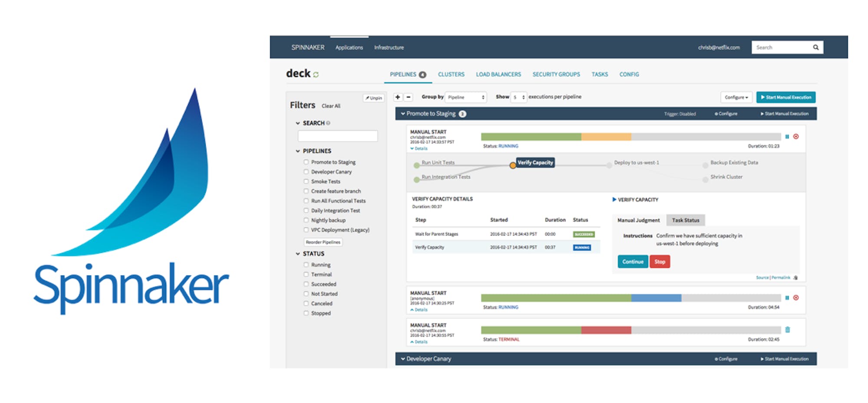Screen dimensions: 868x403
Task: Cancel the first running execution with the red stop icon
Action: (x=796, y=137)
